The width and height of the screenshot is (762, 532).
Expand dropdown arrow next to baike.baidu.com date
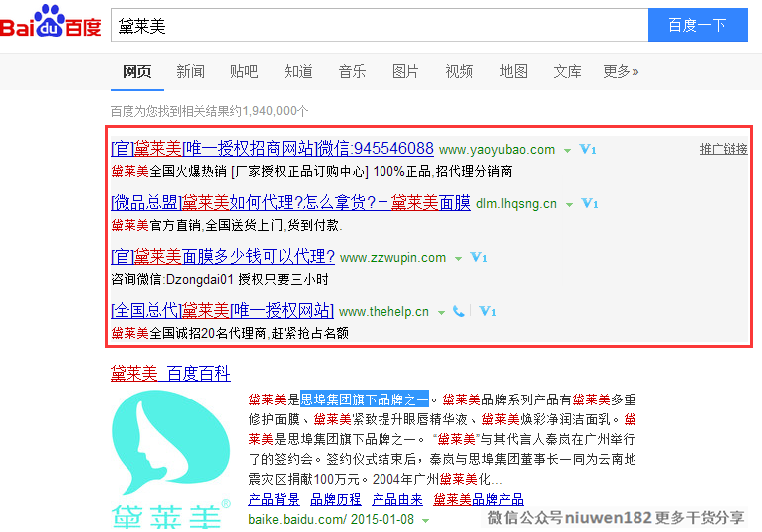[x=425, y=521]
